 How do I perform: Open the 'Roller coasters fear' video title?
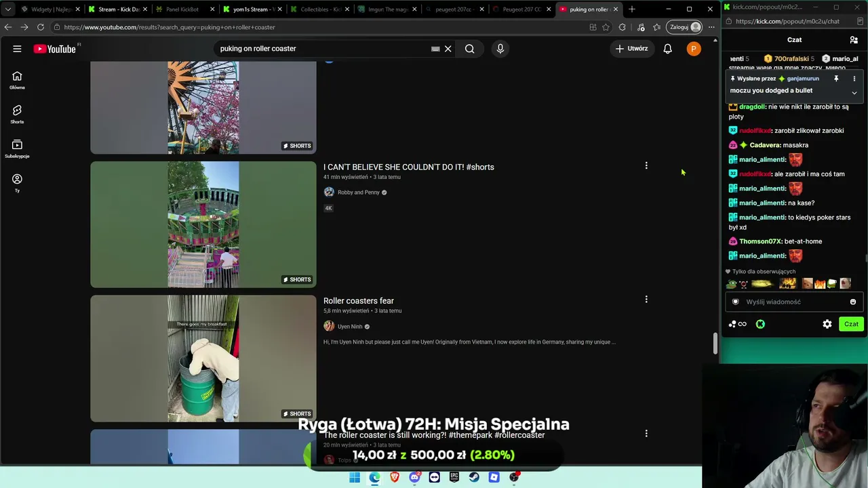359,301
